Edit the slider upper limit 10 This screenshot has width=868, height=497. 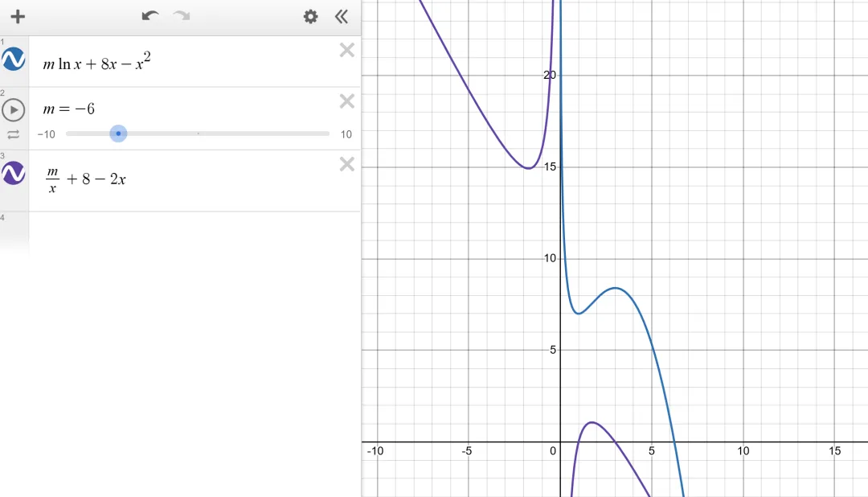point(346,134)
